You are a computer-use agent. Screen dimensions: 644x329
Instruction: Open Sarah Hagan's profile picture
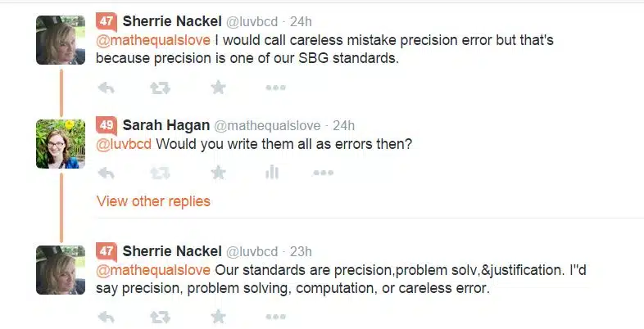(x=61, y=144)
